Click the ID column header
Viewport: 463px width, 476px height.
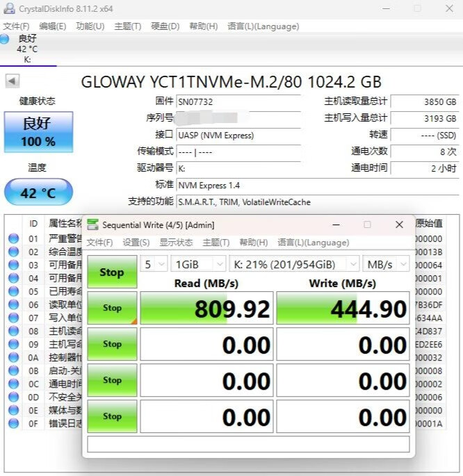click(33, 224)
